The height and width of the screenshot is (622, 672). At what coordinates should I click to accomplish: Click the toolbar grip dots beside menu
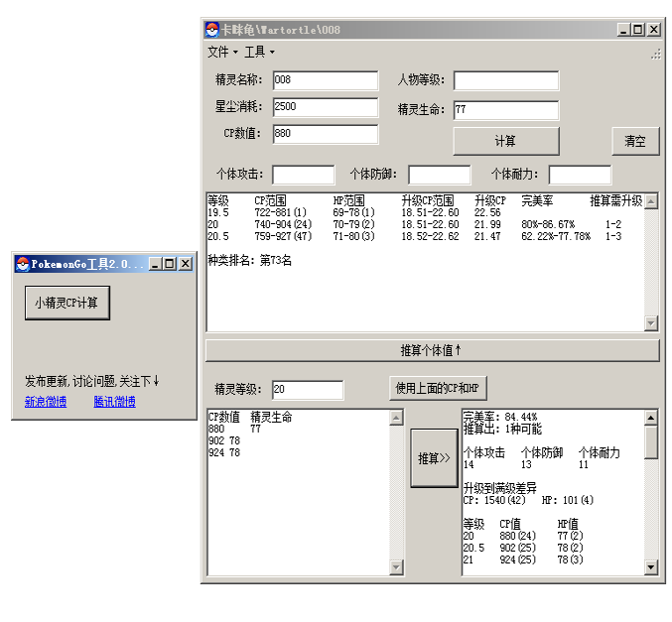point(656,54)
